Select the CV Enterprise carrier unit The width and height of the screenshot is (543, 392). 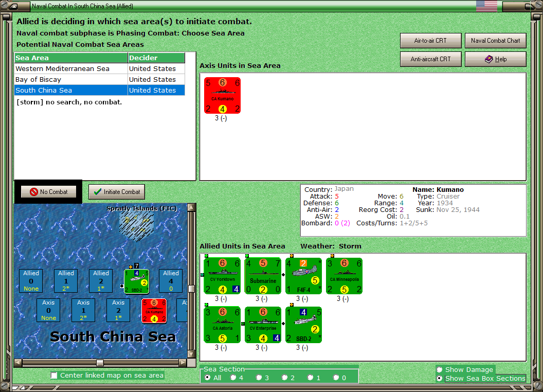point(263,325)
